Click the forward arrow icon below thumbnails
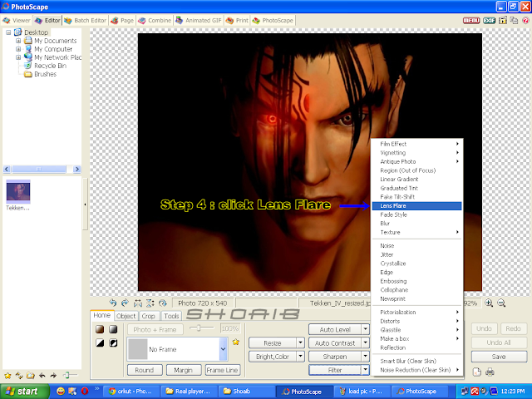The image size is (532, 399). 53,375
